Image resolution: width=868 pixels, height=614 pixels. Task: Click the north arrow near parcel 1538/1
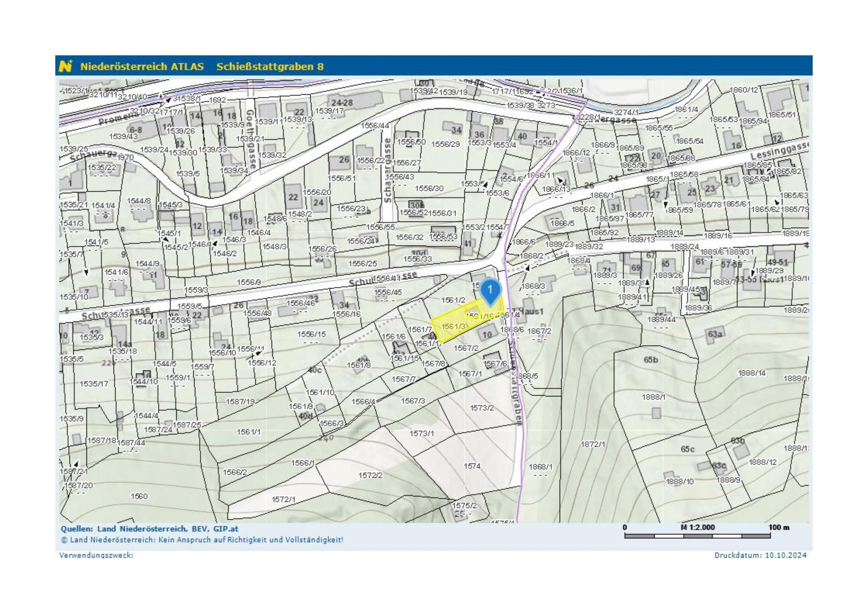[x=169, y=100]
